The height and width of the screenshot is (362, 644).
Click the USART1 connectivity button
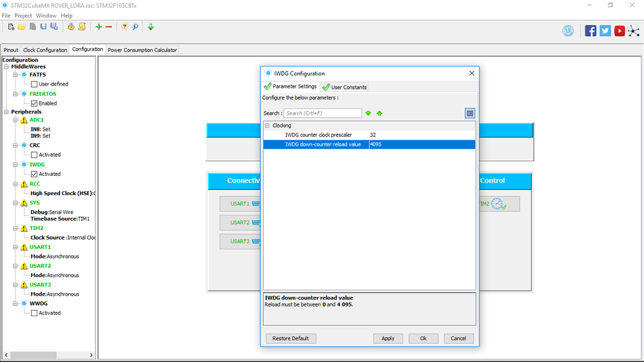240,204
